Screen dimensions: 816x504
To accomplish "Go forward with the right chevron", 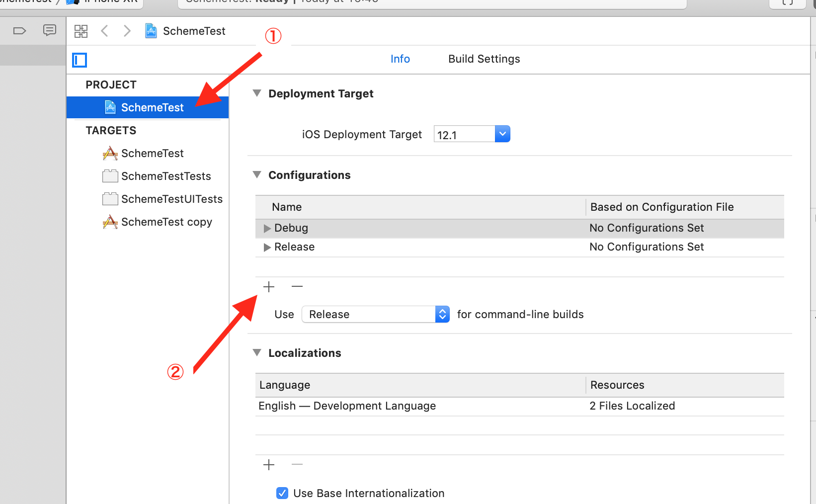I will pyautogui.click(x=127, y=31).
